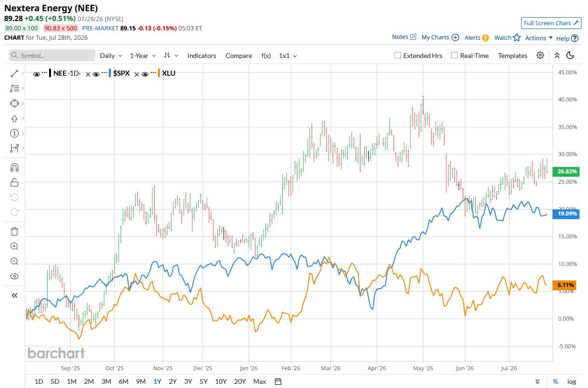Open the Actions dropdown menu
Screen dimensions: 588x388
(539, 38)
